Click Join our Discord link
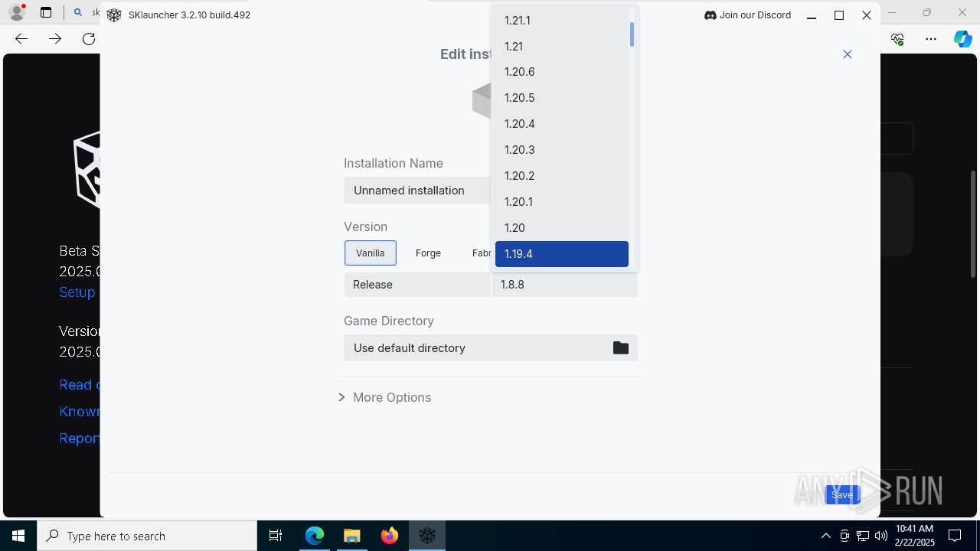Screen dimensions: 980x551 747,15
